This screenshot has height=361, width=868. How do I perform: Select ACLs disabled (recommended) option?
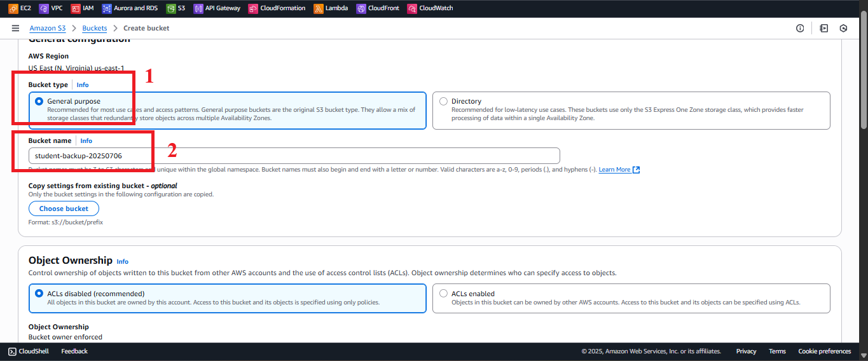(x=39, y=294)
